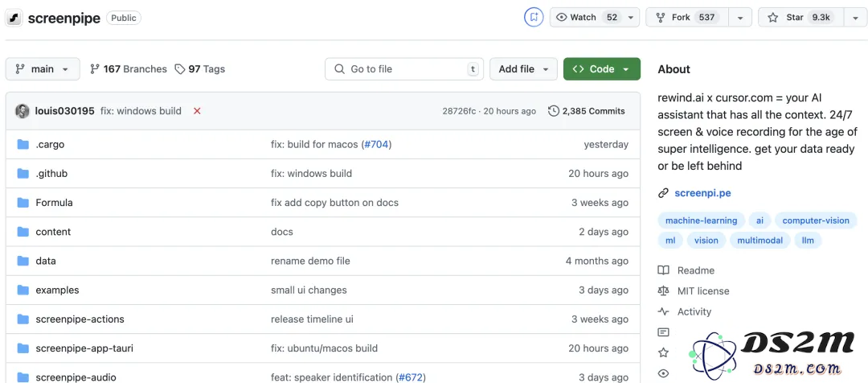Open the MIT license link
The width and height of the screenshot is (868, 383).
pos(703,291)
